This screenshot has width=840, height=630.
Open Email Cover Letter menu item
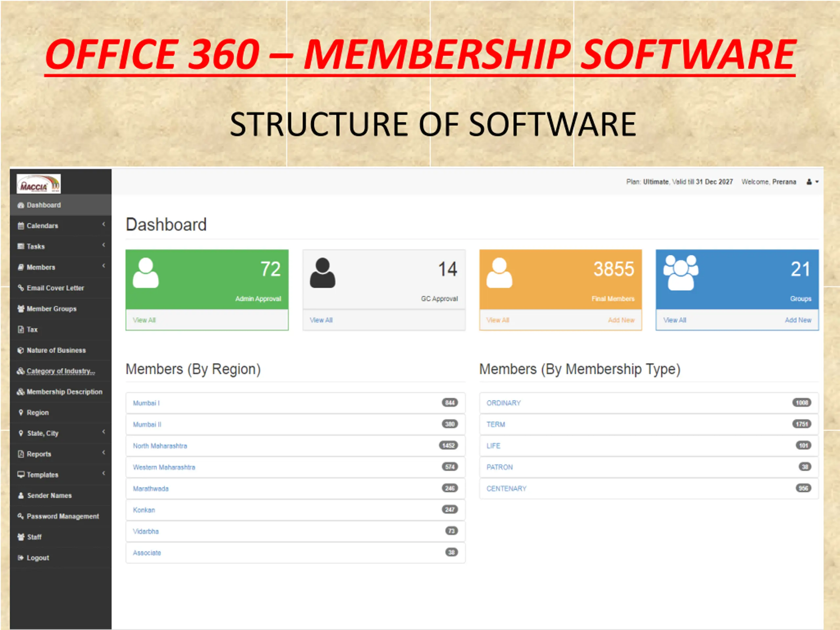(61, 288)
